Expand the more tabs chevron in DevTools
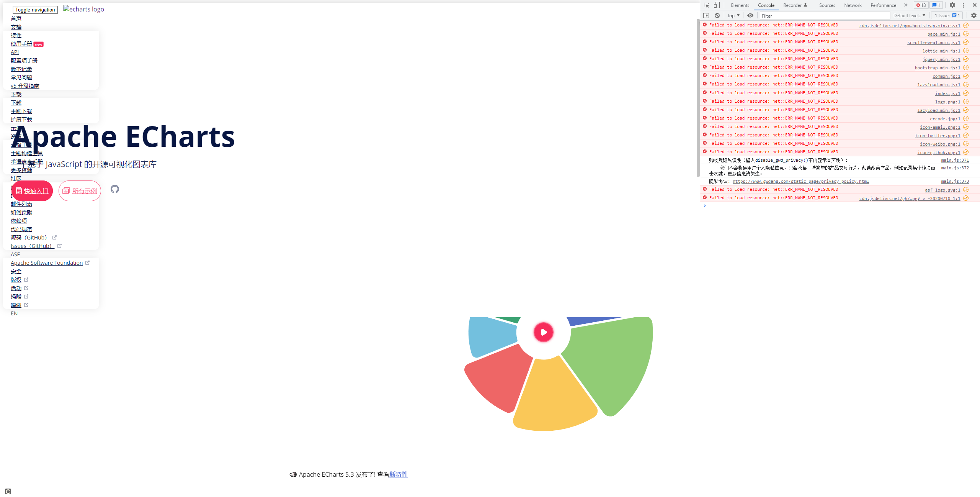This screenshot has height=497, width=980. point(906,5)
